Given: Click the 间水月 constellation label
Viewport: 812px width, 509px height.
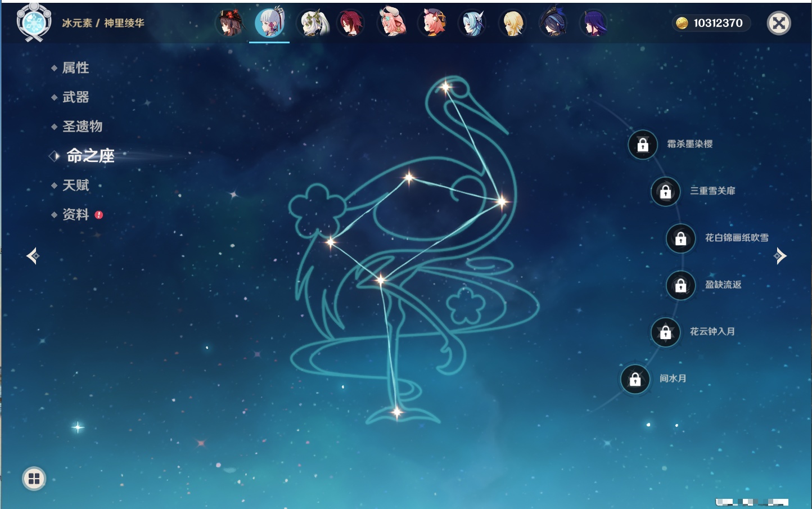Looking at the screenshot, I should tap(673, 379).
